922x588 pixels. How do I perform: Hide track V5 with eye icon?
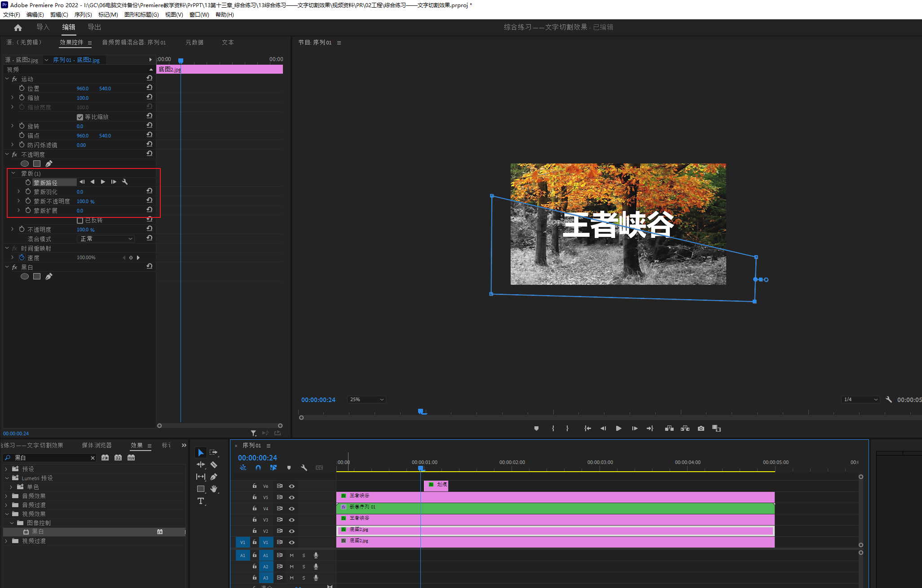(x=291, y=497)
